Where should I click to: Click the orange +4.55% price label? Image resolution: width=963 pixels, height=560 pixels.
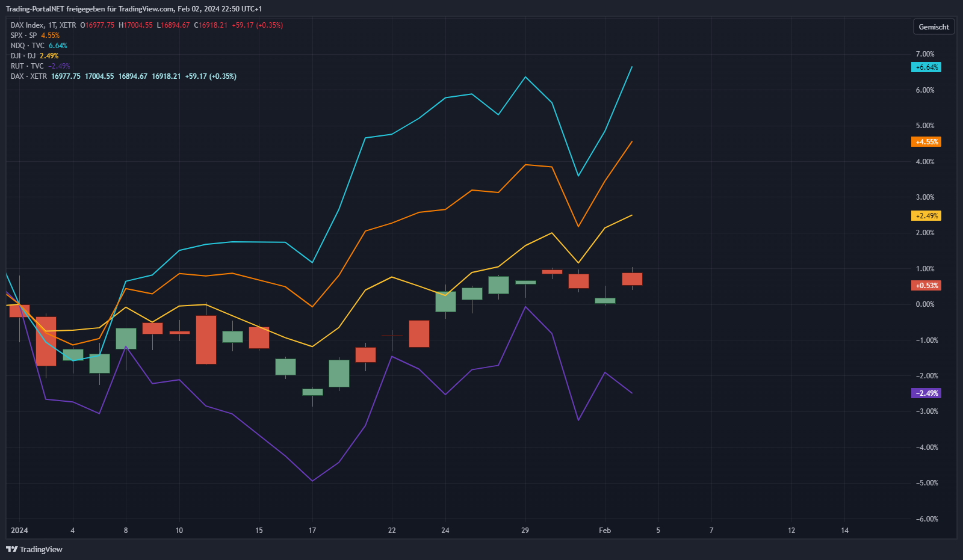pos(926,142)
